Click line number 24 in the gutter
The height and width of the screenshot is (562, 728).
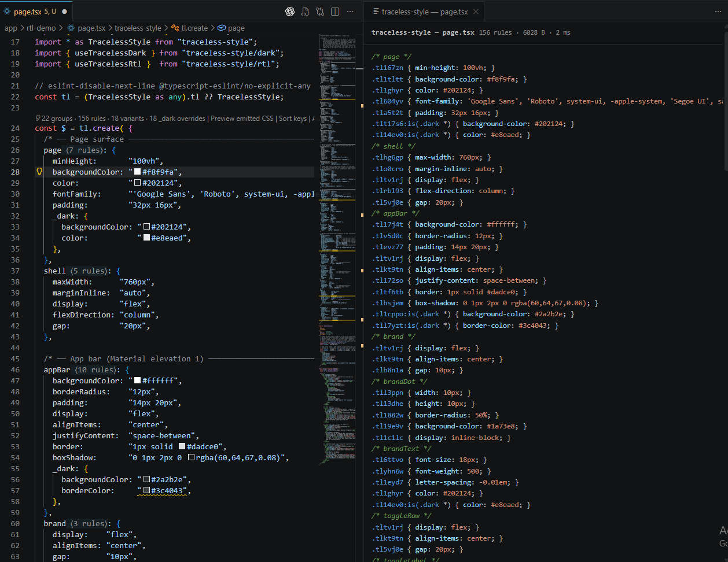15,128
